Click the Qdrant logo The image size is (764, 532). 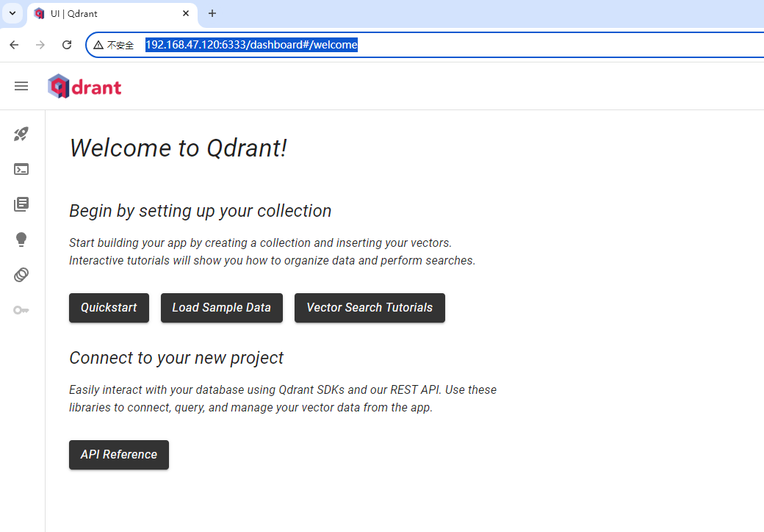tap(84, 86)
